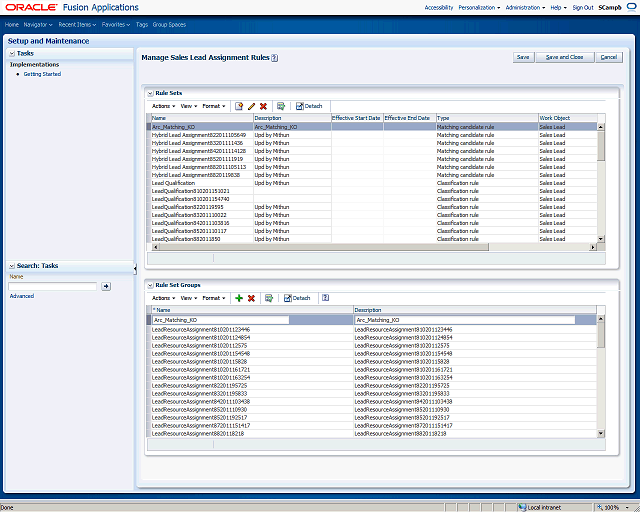
Task: Delete rule set group with red X
Action: pos(251,298)
